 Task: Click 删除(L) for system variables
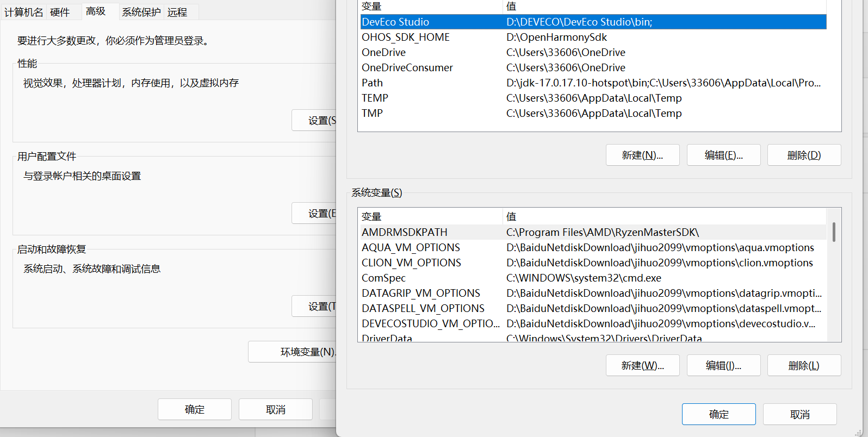pyautogui.click(x=804, y=365)
